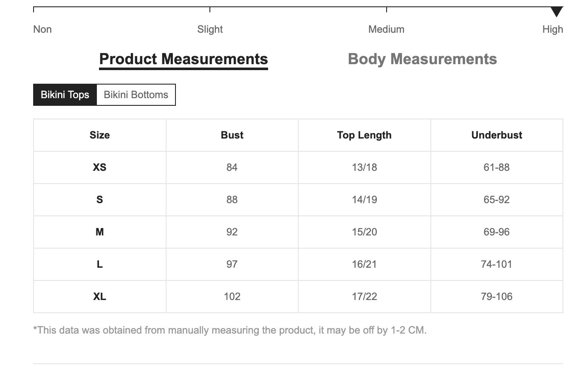Click the Size column header

[99, 135]
